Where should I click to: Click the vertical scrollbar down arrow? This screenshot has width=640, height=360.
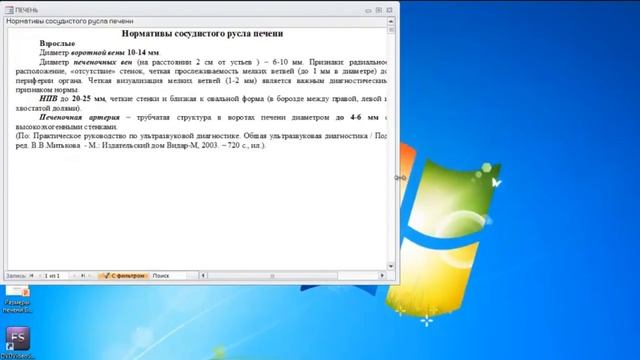point(391,266)
